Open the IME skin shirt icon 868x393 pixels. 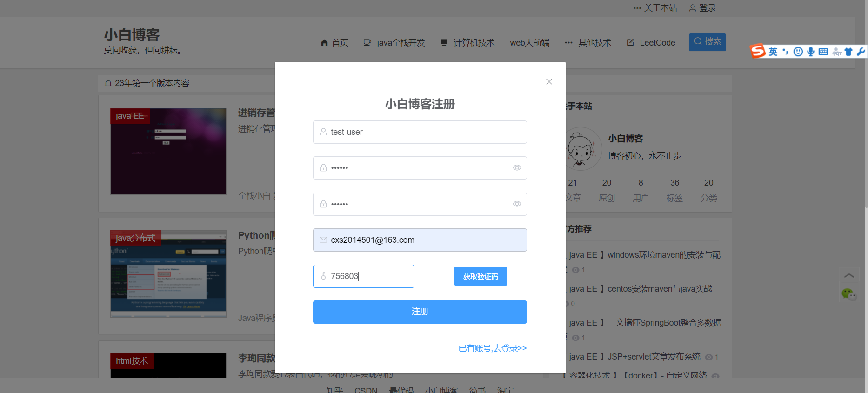click(849, 52)
